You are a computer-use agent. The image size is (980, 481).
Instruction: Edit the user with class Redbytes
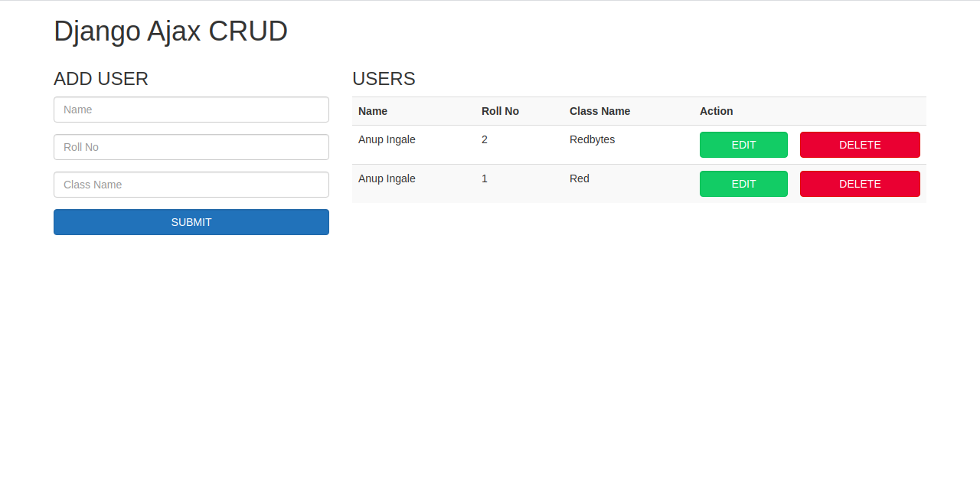coord(743,145)
